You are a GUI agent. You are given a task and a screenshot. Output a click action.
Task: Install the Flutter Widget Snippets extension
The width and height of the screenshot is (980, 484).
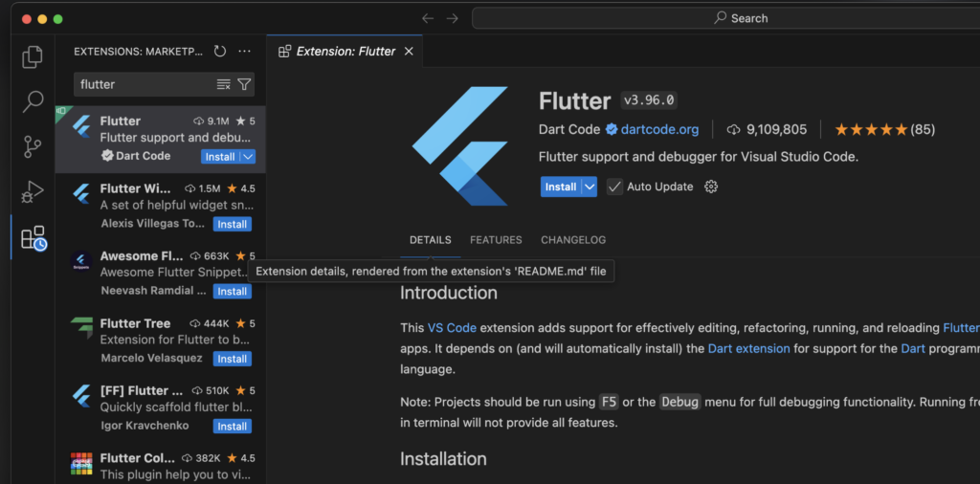coord(233,224)
